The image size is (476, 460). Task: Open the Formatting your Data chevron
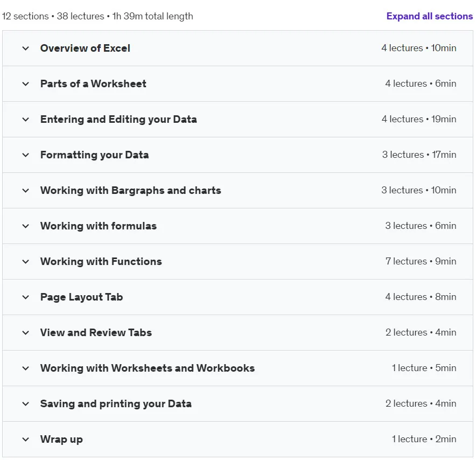click(26, 155)
